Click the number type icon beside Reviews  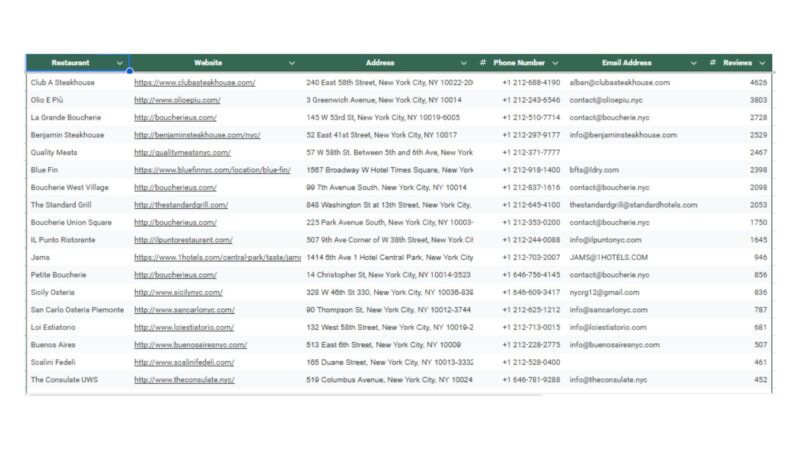click(712, 63)
